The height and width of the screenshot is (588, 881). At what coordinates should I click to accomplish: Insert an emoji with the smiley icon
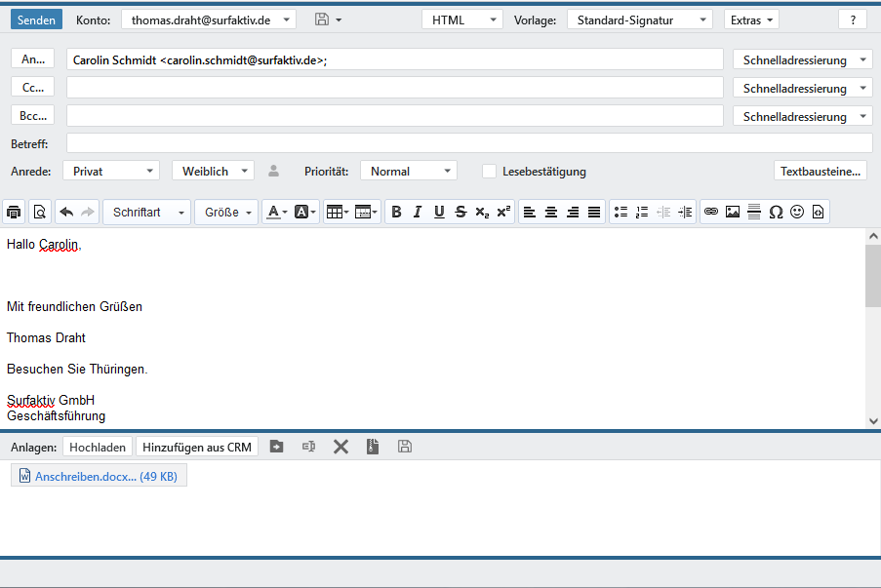tap(797, 212)
